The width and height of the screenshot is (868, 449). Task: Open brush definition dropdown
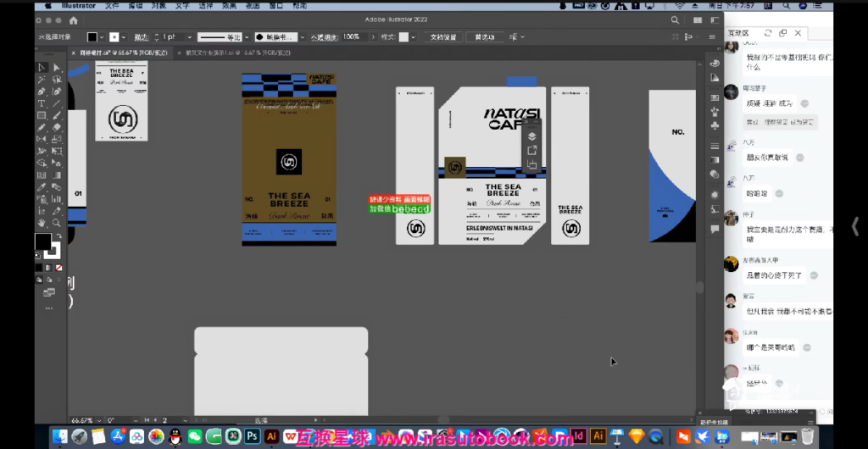coord(303,37)
